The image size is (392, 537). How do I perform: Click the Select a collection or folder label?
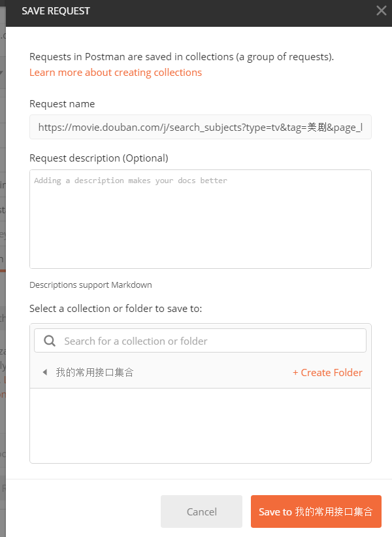(x=116, y=309)
